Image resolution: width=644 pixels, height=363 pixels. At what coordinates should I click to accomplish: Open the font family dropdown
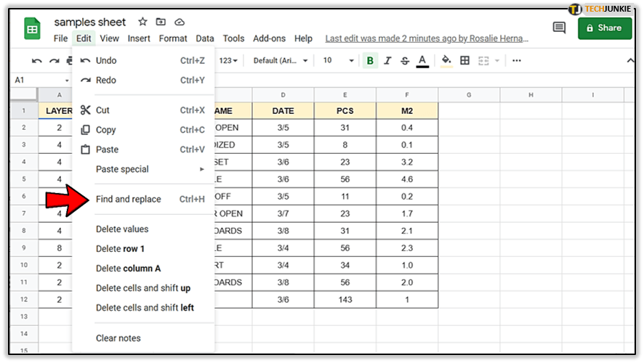281,61
